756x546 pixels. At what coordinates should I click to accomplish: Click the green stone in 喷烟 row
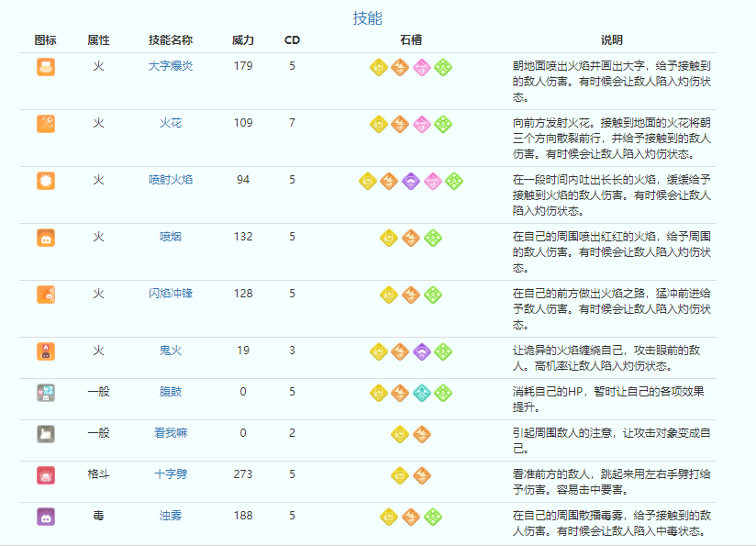pos(432,238)
